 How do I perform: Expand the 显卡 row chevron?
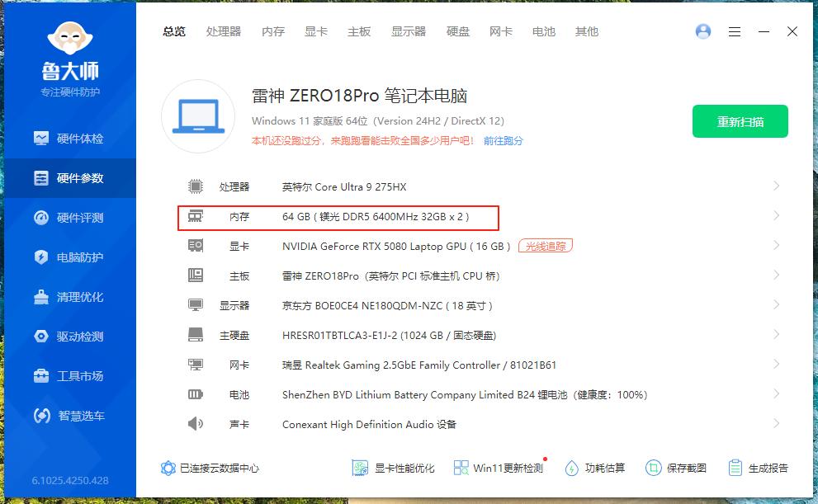point(777,246)
